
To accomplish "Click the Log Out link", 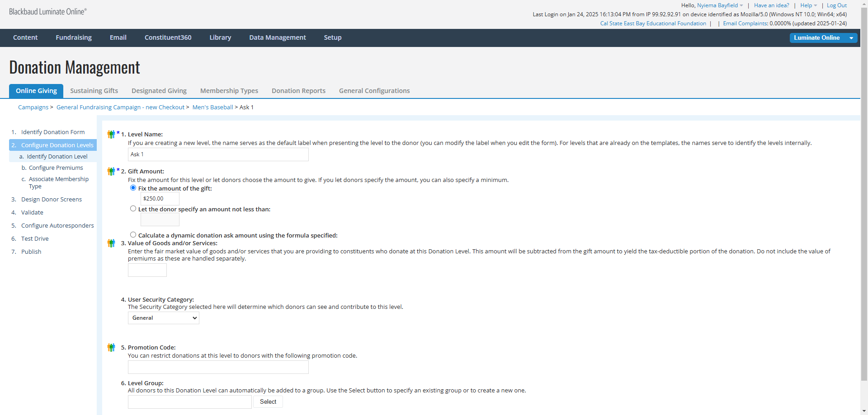I will pyautogui.click(x=837, y=5).
